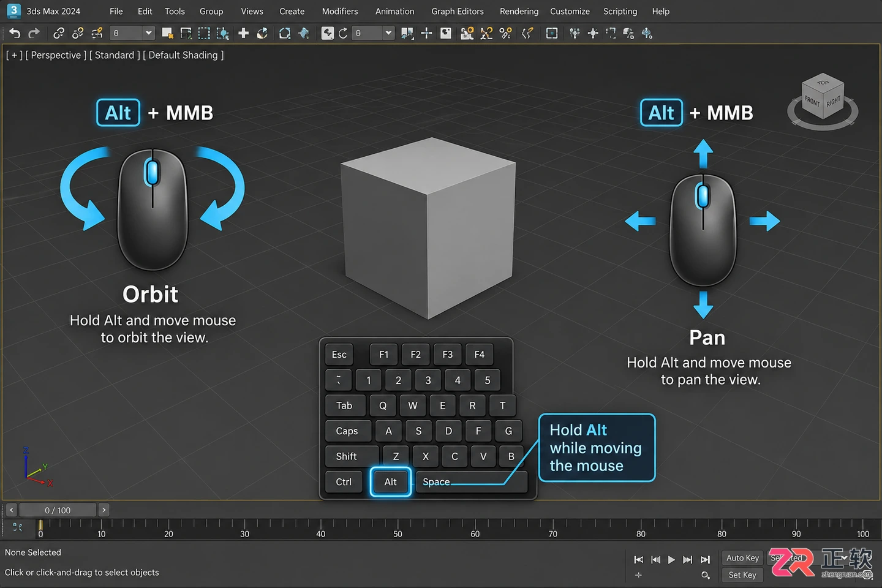This screenshot has height=588, width=882.
Task: Jump to the start of animation
Action: pos(639,559)
